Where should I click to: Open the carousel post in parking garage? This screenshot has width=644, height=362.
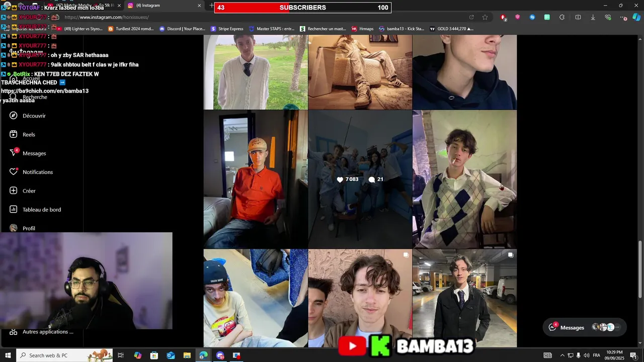(464, 298)
